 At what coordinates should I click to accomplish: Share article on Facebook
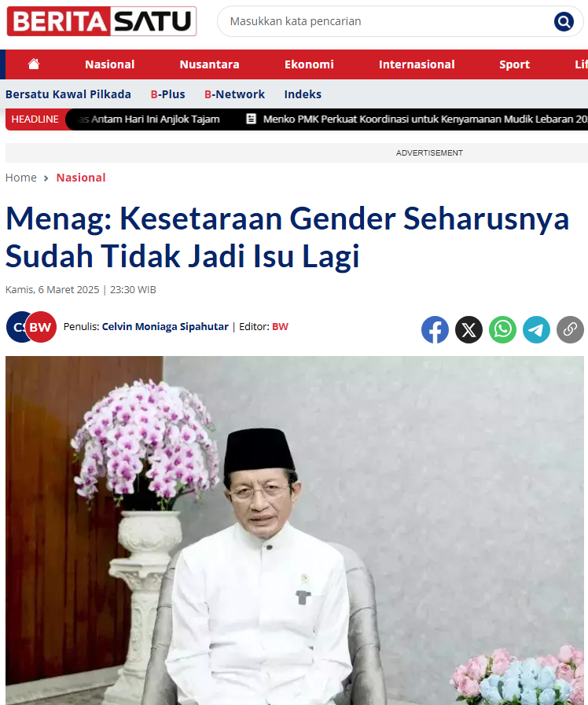[x=435, y=329]
